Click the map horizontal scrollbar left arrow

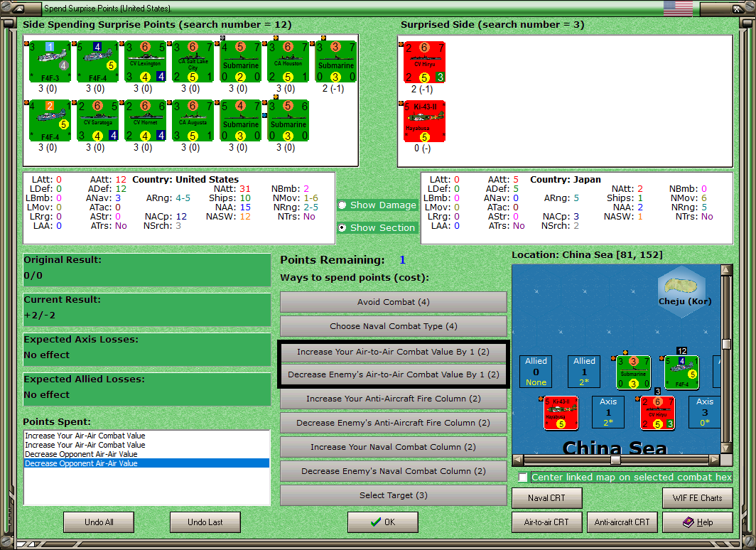coord(517,460)
